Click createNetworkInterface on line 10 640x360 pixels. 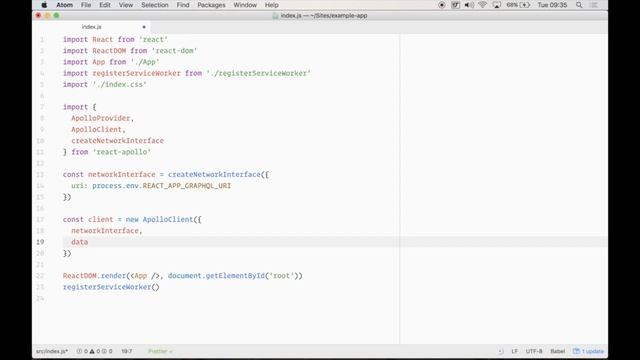(x=118, y=140)
